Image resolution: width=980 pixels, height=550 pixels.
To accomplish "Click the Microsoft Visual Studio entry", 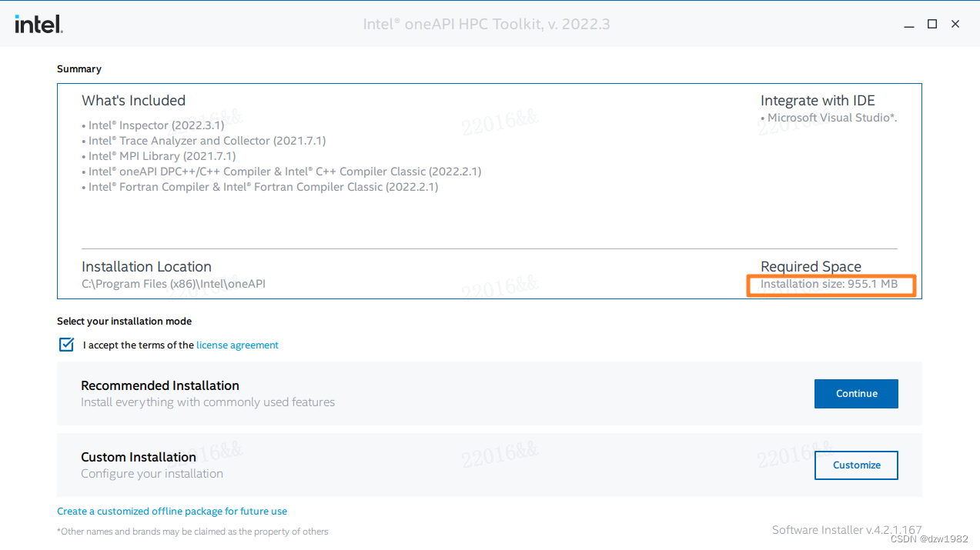I will 829,118.
